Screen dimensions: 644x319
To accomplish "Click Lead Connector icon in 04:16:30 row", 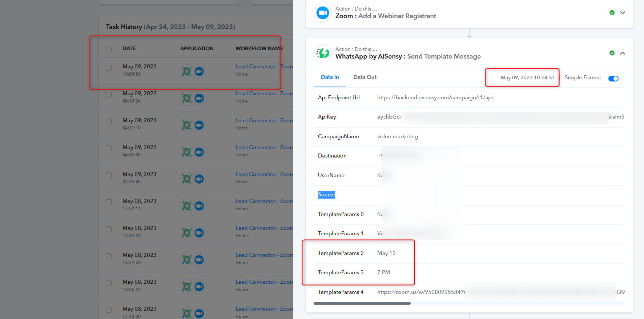I will click(187, 152).
